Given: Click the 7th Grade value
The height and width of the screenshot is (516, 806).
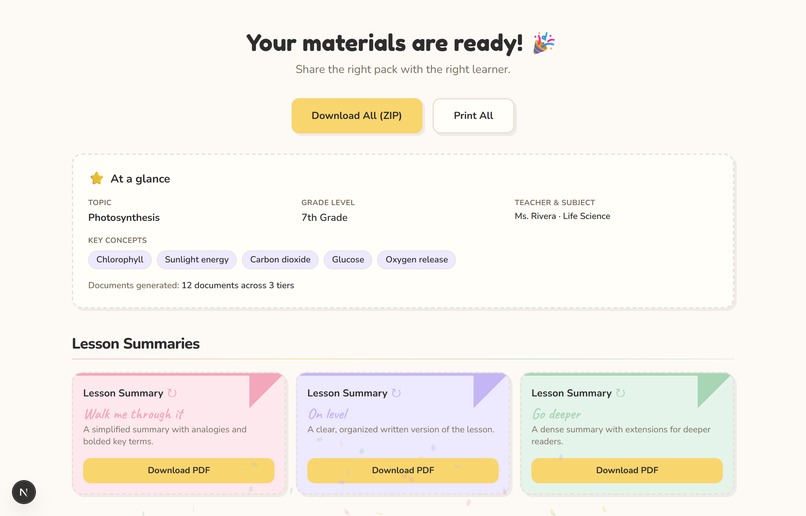Looking at the screenshot, I should [324, 217].
